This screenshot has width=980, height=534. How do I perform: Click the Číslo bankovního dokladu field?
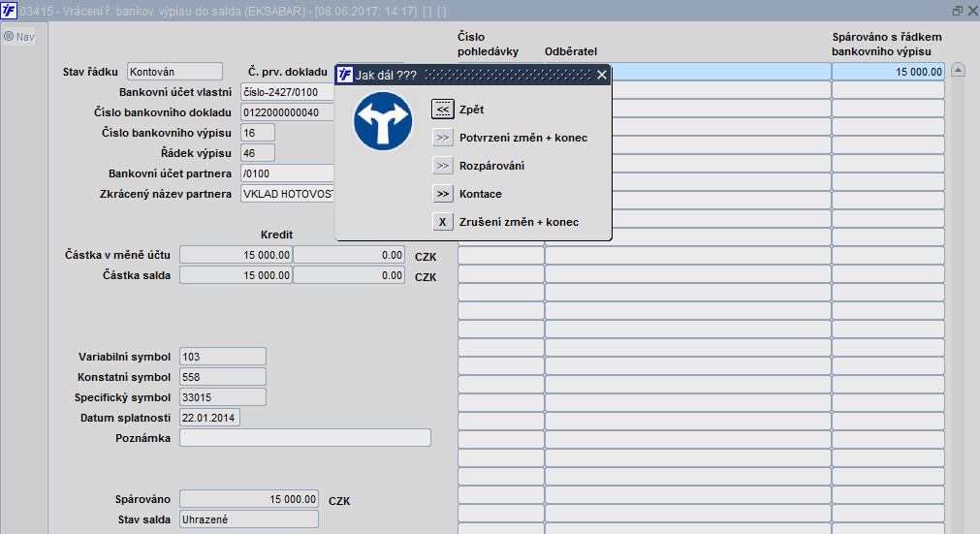288,112
